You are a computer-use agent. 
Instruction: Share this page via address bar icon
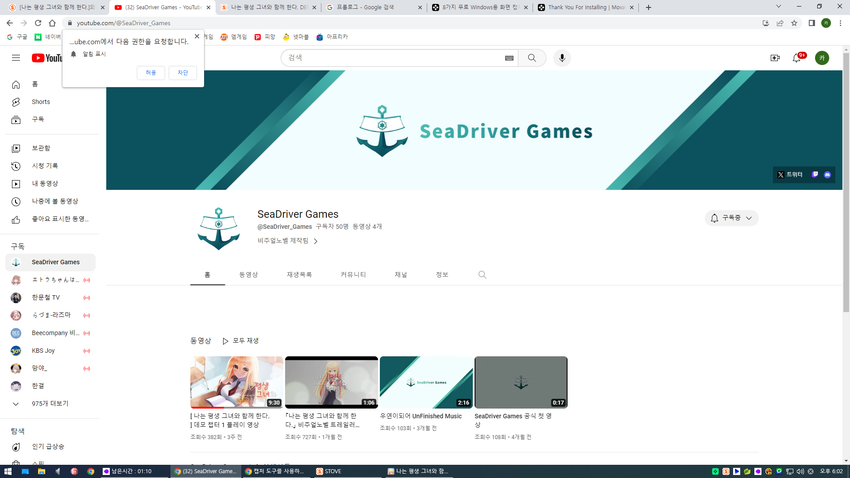(x=780, y=23)
